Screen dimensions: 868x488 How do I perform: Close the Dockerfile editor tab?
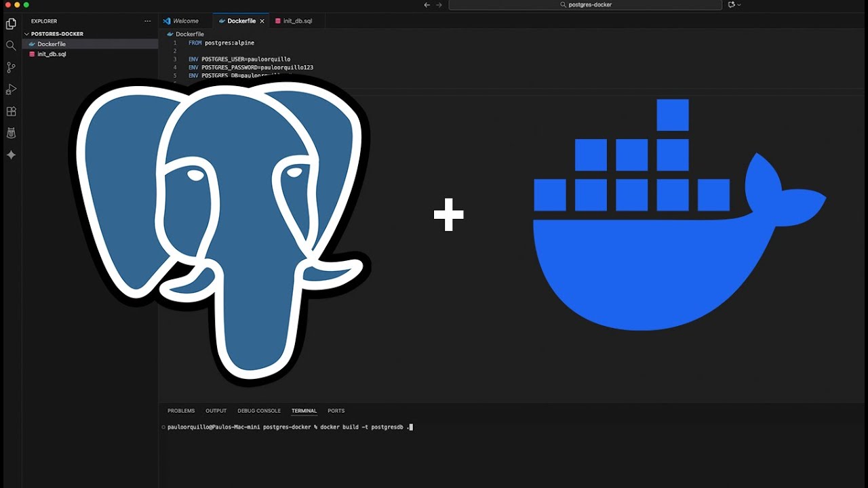coord(262,21)
